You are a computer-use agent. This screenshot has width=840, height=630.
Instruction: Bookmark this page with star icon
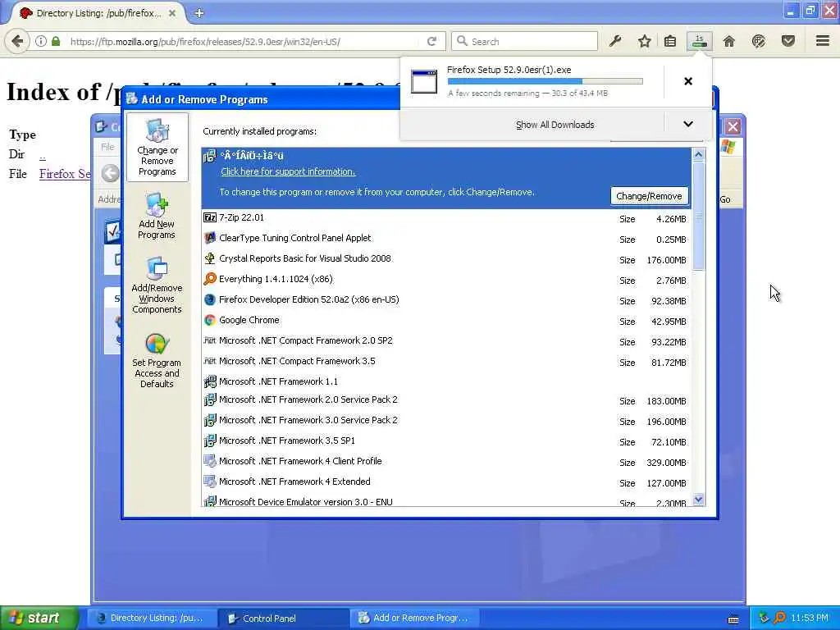(645, 41)
